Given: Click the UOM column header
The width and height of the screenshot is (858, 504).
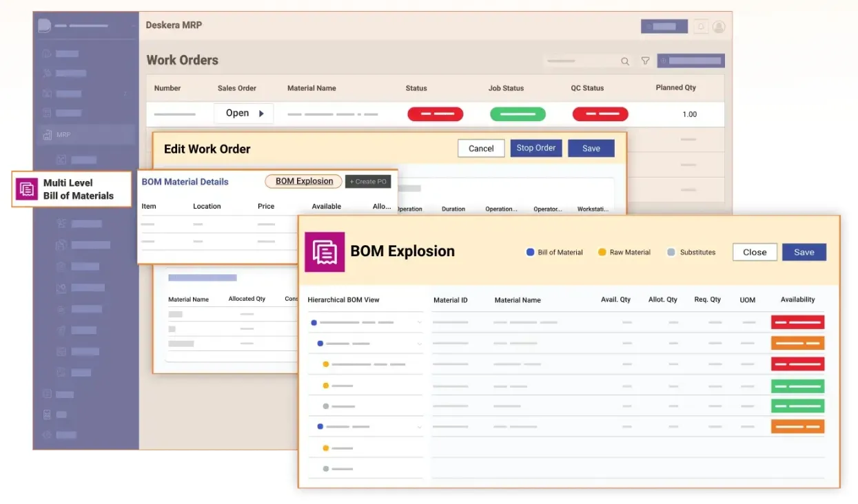Looking at the screenshot, I should (748, 300).
